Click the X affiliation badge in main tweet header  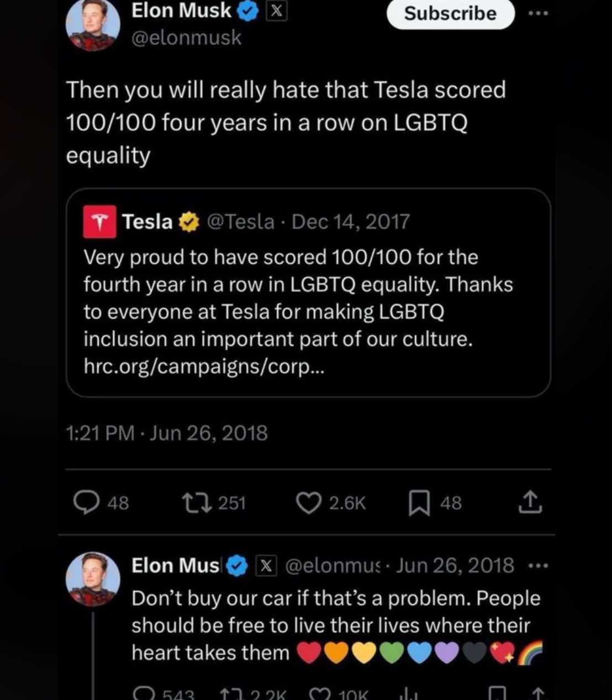277,12
